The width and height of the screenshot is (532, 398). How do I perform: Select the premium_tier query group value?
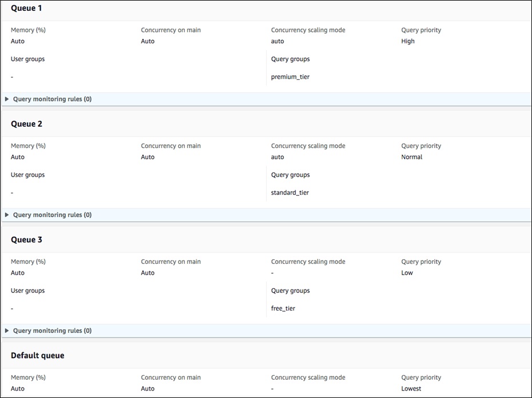coord(290,77)
